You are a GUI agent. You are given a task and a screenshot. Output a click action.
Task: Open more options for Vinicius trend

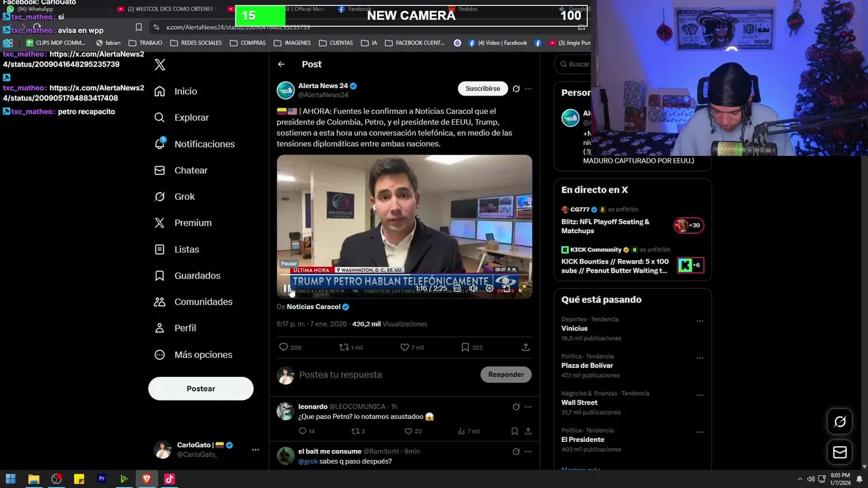(x=700, y=321)
